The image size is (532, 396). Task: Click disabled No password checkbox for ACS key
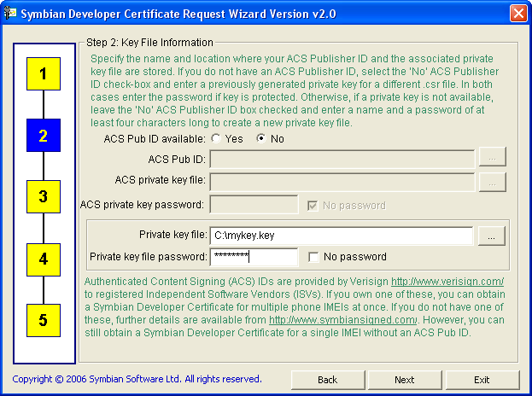point(313,206)
